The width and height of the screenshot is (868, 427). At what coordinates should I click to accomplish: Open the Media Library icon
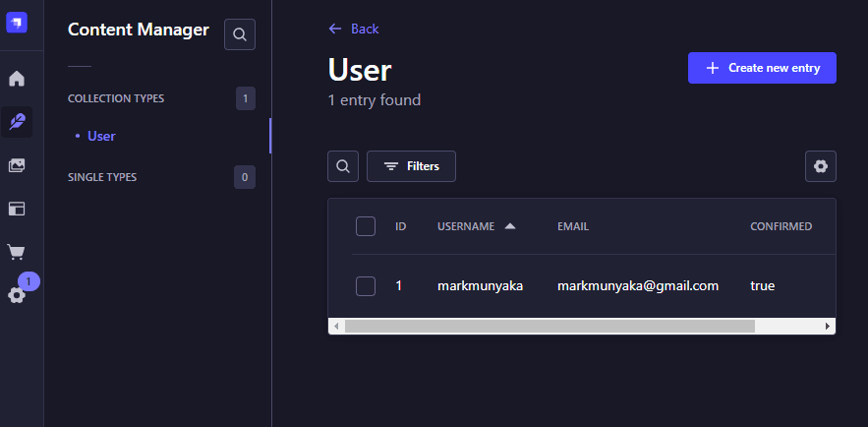pos(17,165)
